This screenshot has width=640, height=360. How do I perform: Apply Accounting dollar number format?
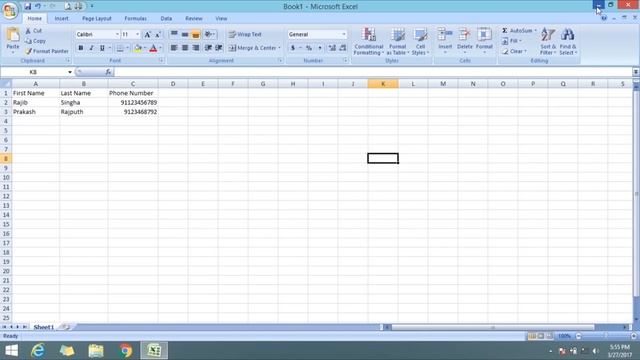[293, 48]
